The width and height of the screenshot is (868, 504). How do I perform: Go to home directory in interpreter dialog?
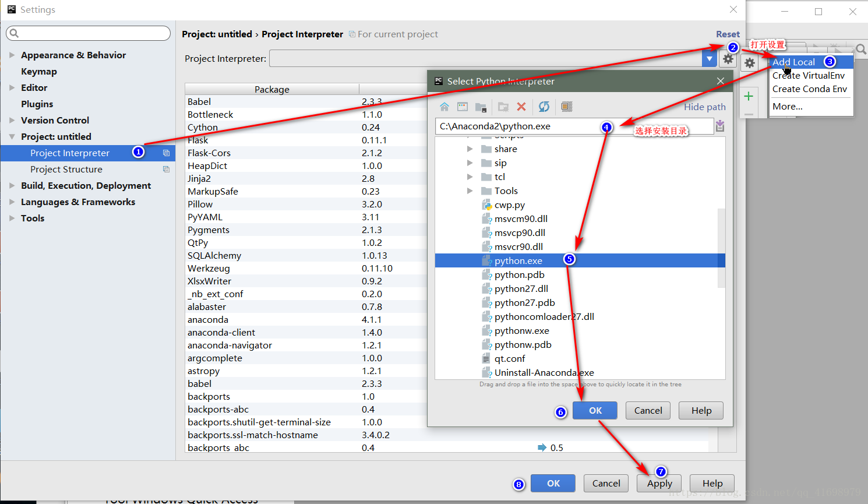(x=444, y=107)
